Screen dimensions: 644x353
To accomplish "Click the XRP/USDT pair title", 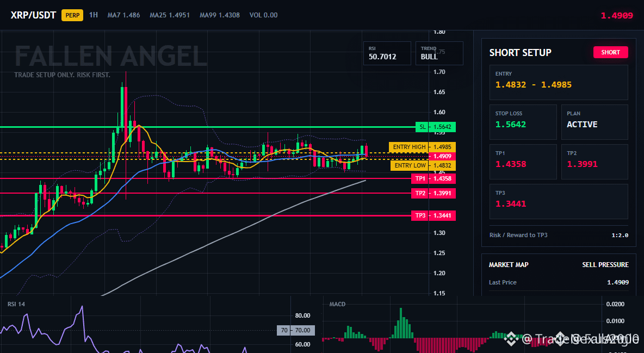I will tap(33, 15).
